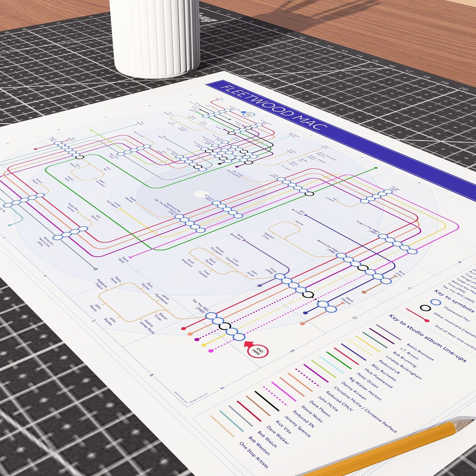The width and height of the screenshot is (476, 476).
Task: Select 'Dave Walker' in the legend
Action: click(278, 435)
